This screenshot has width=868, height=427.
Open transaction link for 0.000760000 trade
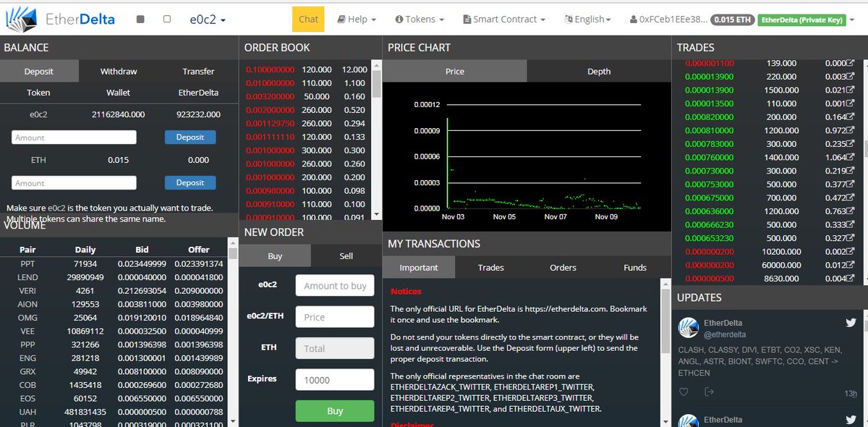coord(851,157)
